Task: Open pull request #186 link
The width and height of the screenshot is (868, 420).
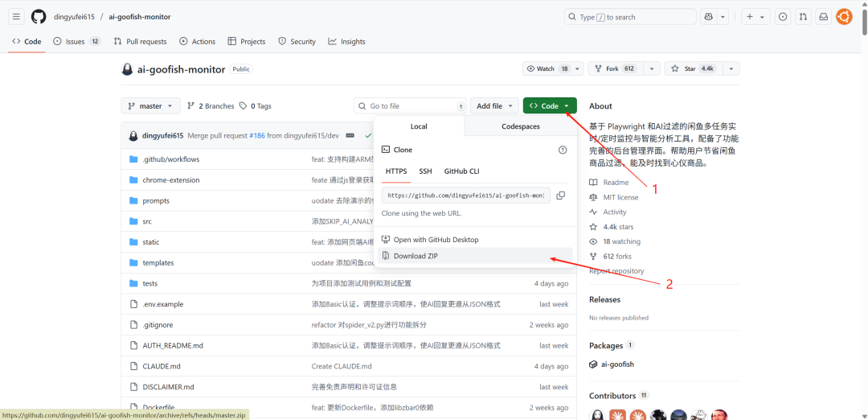Action: click(257, 136)
